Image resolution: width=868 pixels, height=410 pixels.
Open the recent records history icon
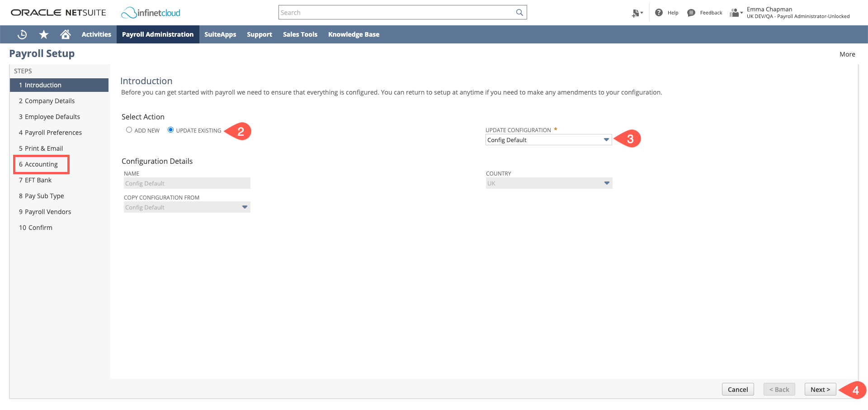22,34
